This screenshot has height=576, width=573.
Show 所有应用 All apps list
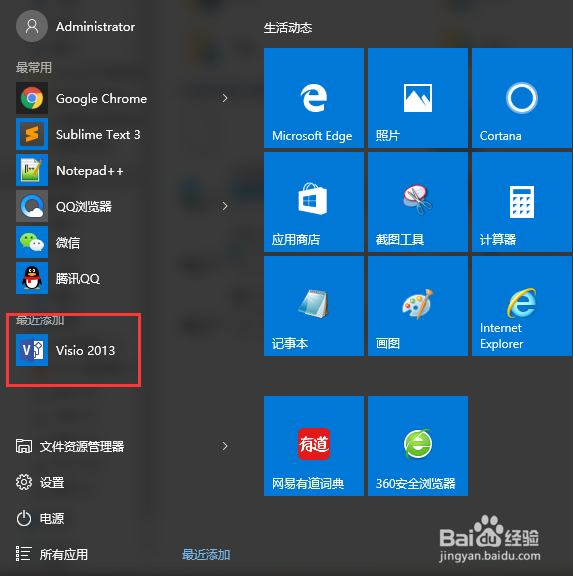click(x=52, y=554)
